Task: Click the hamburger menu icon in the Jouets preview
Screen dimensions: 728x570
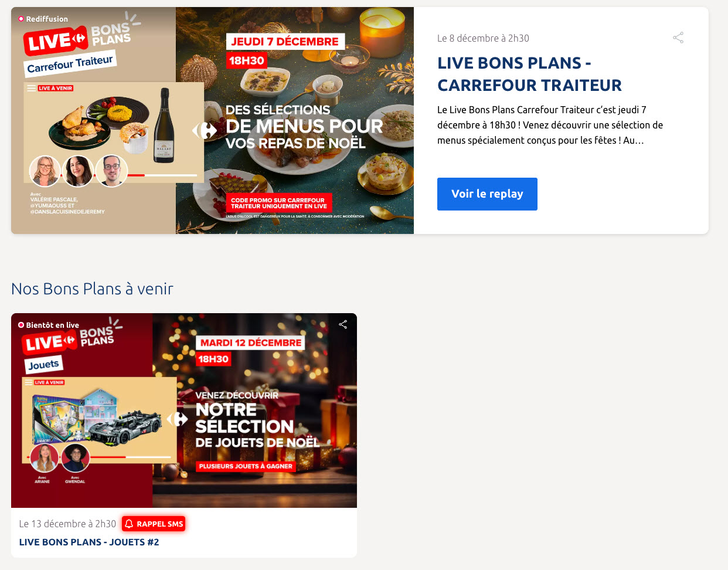Action: [x=29, y=382]
